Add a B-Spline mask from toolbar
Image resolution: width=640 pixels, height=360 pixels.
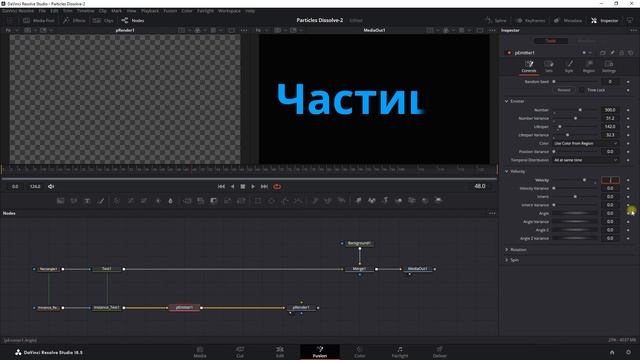(x=298, y=201)
